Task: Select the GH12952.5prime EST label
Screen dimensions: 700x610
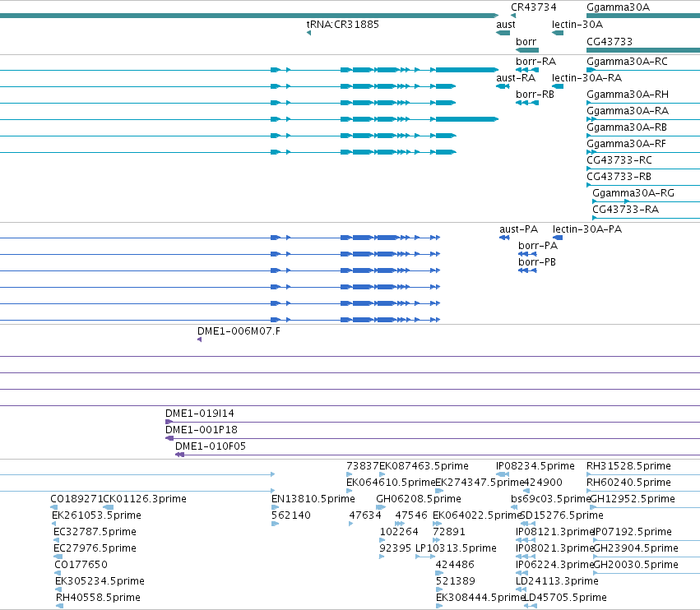Action: pyautogui.click(x=633, y=499)
